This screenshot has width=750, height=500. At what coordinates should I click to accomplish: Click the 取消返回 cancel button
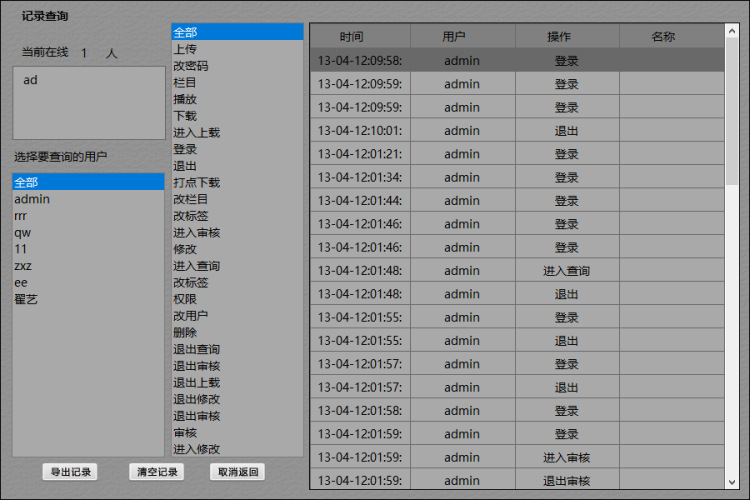coord(238,472)
